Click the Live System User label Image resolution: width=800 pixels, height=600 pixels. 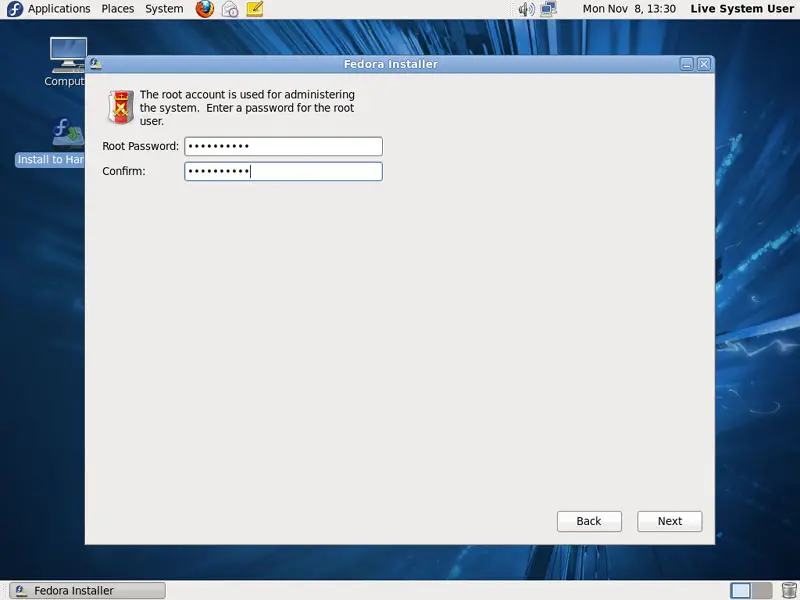[x=742, y=9]
